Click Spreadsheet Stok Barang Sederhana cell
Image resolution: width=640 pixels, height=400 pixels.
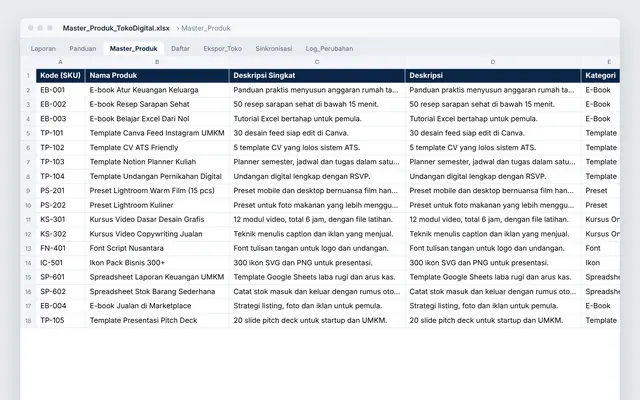157,291
